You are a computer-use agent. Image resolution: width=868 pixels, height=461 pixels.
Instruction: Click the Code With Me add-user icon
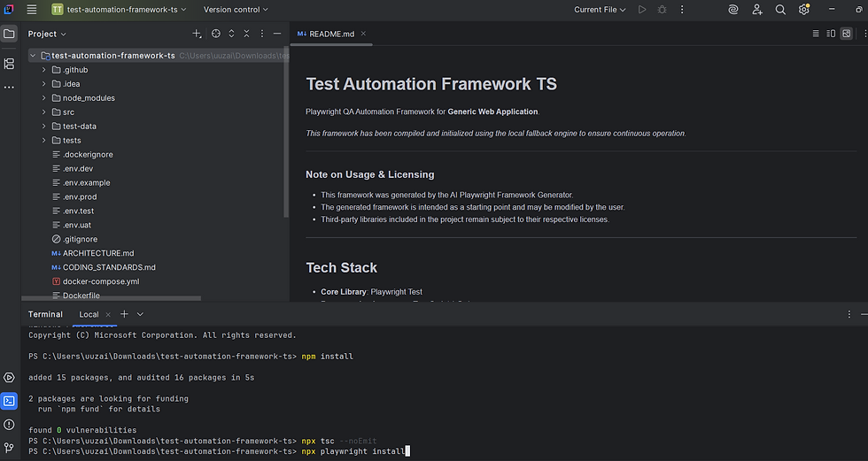757,10
